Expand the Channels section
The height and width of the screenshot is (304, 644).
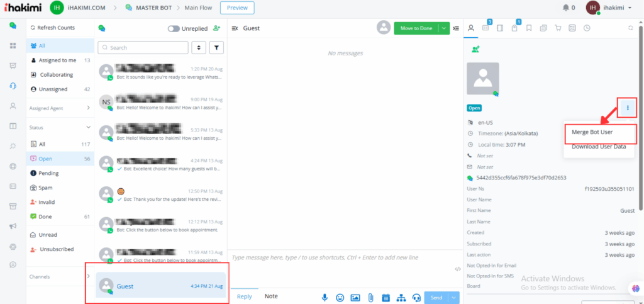[88, 276]
